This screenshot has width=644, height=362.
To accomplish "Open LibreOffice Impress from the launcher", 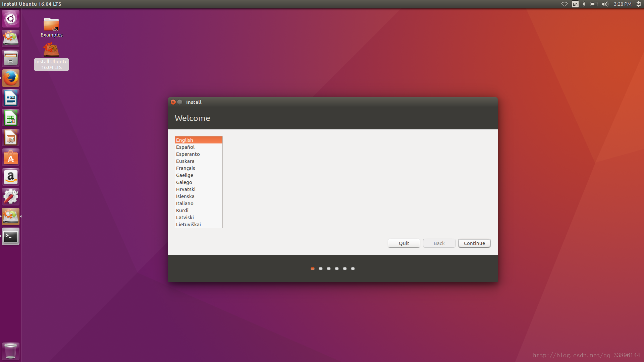I will click(11, 137).
